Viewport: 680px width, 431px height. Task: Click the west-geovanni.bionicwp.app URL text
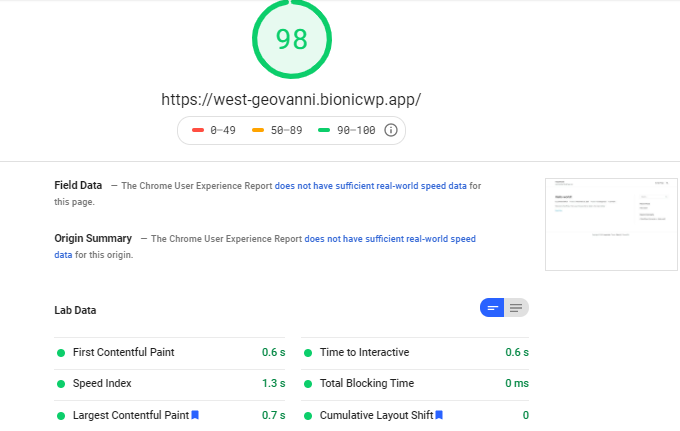[x=291, y=99]
